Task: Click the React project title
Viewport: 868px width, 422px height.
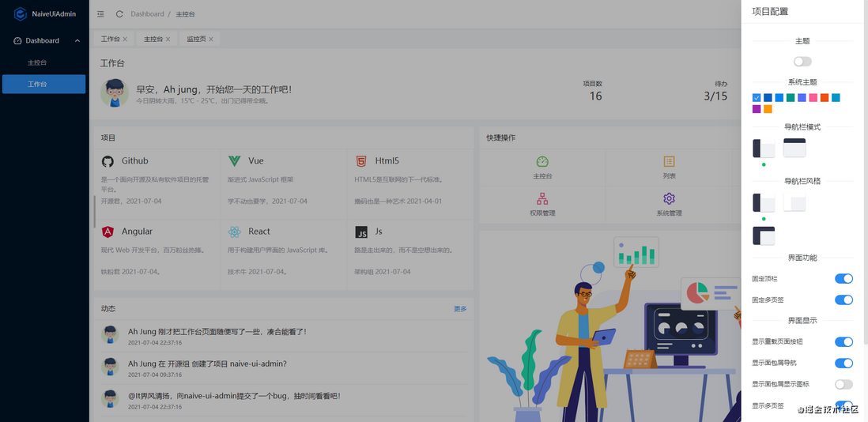Action: (259, 232)
